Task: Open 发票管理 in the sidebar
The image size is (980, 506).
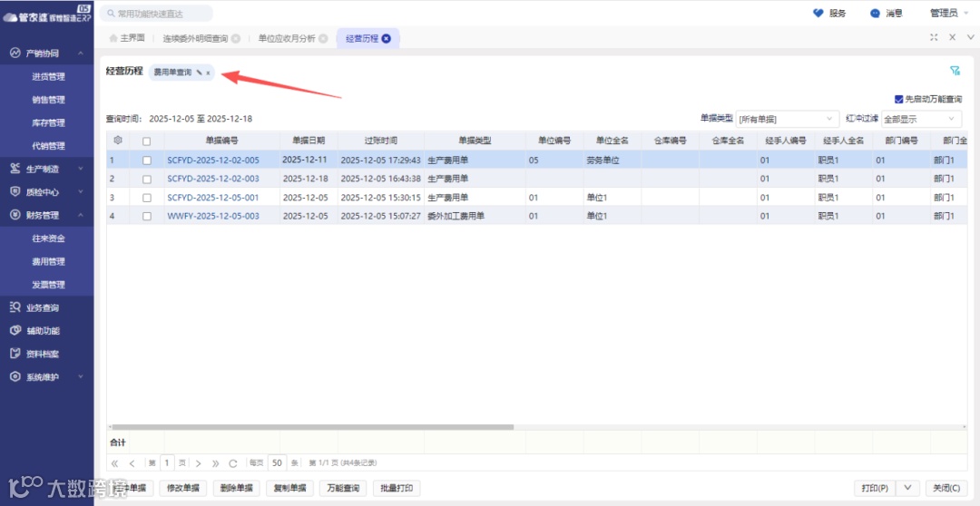Action: (48, 285)
